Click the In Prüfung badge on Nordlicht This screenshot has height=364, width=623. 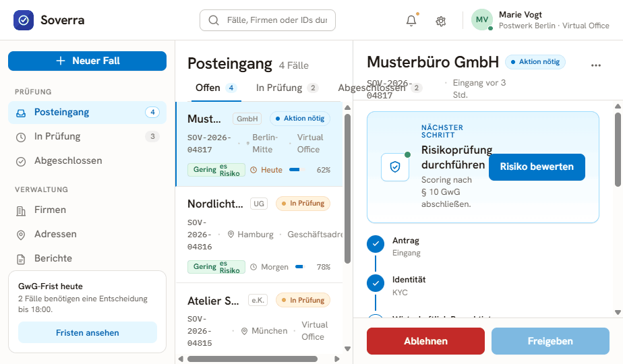303,204
